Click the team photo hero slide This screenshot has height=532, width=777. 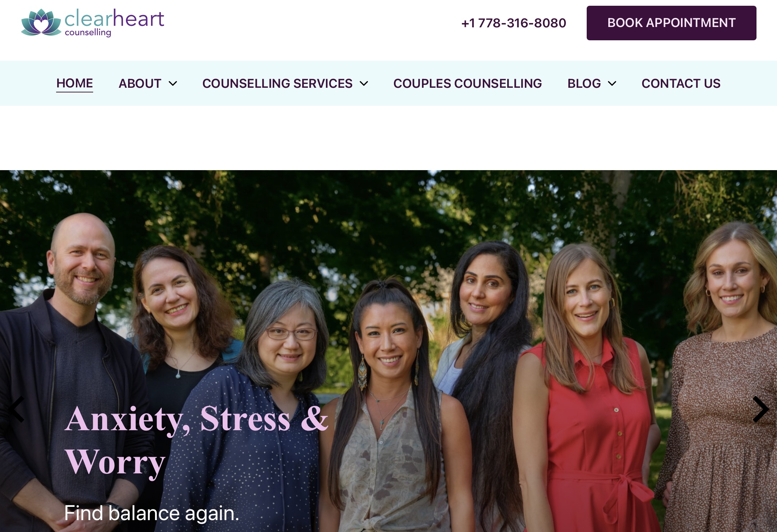click(x=388, y=351)
